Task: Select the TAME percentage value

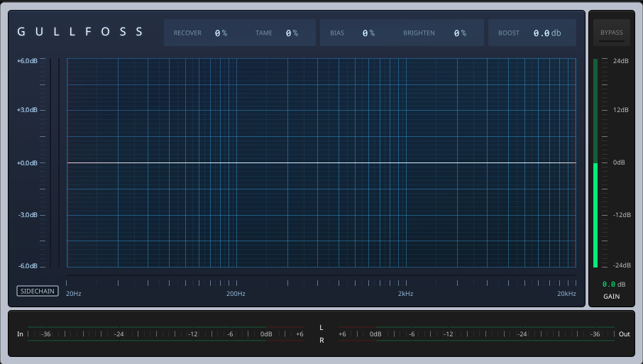Action: click(291, 33)
